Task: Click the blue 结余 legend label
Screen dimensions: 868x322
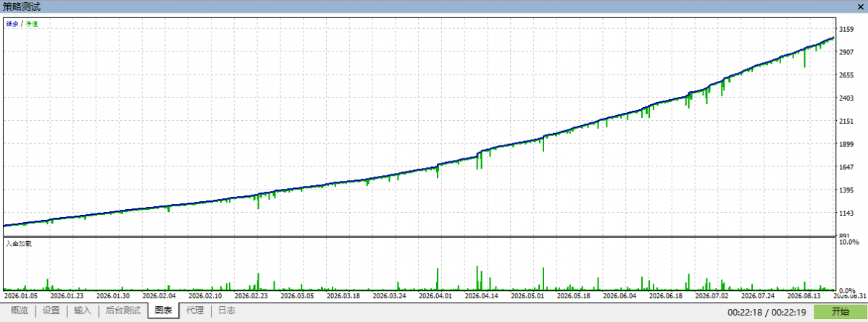Action: click(x=12, y=25)
